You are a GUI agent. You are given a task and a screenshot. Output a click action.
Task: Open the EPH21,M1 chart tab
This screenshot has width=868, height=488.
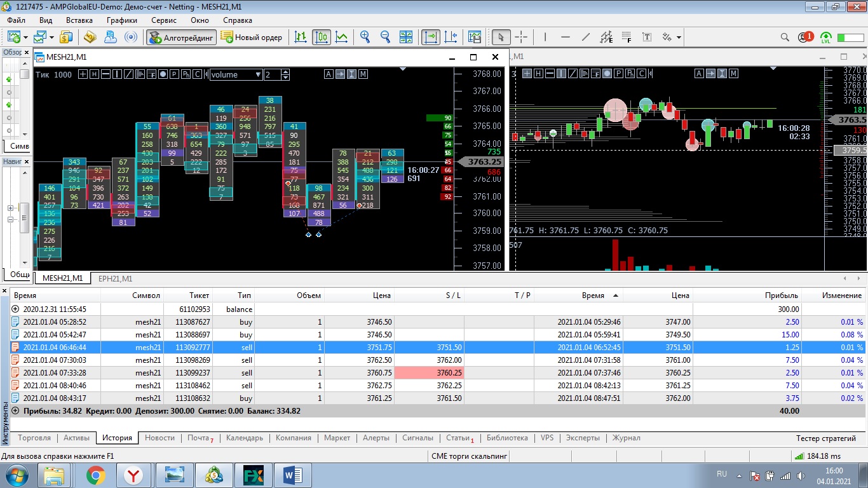click(x=115, y=278)
